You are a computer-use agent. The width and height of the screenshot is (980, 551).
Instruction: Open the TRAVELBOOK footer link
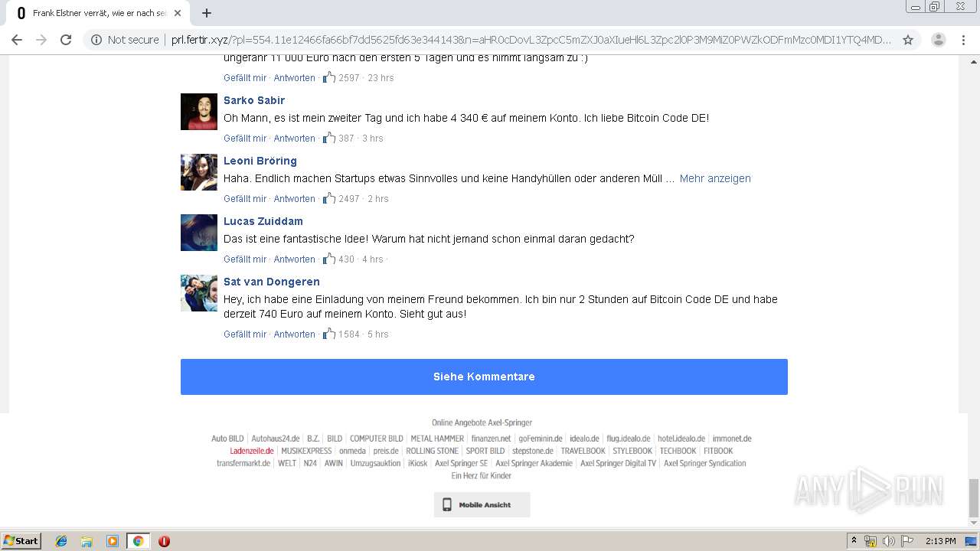(583, 451)
